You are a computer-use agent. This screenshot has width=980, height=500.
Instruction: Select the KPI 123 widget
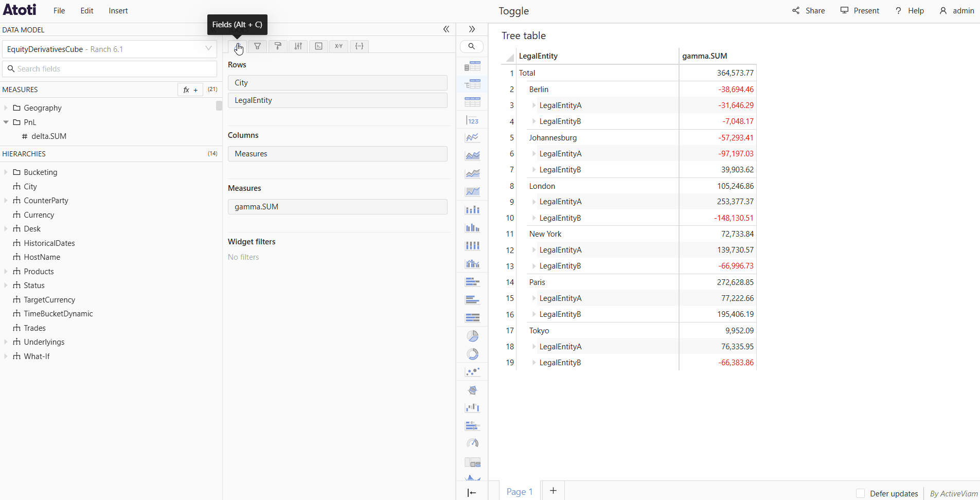[472, 120]
